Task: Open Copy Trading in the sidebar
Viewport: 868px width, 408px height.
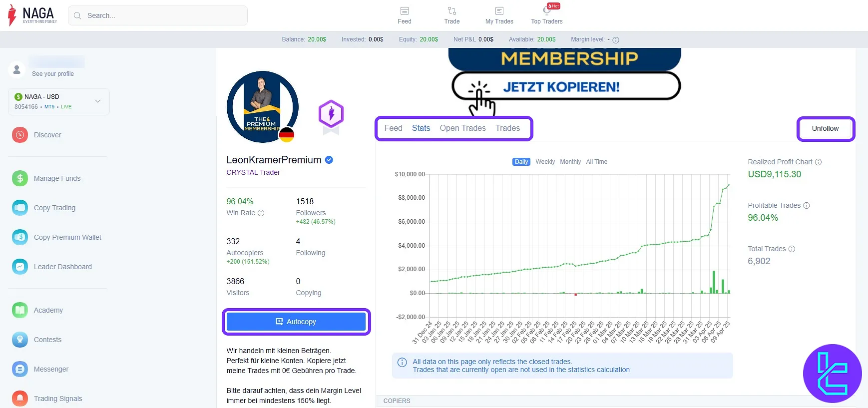Action: click(x=54, y=208)
